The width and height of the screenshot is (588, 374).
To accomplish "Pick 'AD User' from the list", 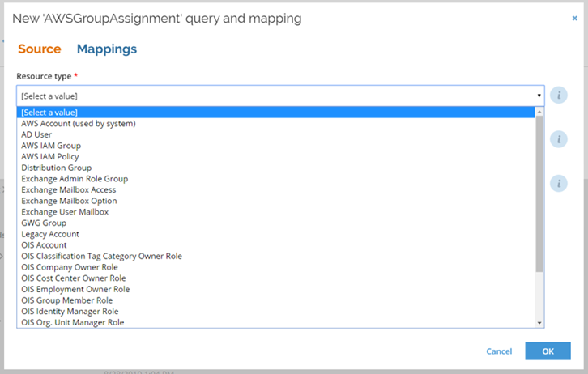I will point(276,134).
